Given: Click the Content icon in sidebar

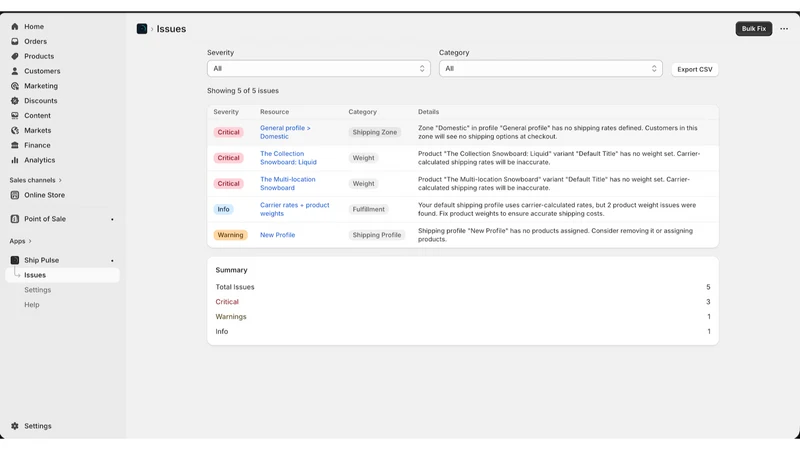Looking at the screenshot, I should point(15,115).
